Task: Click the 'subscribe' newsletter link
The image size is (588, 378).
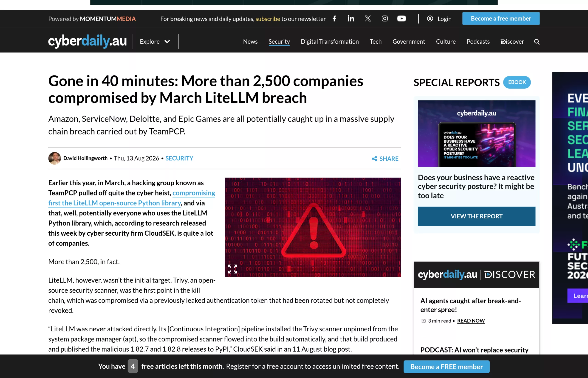Action: pyautogui.click(x=268, y=19)
